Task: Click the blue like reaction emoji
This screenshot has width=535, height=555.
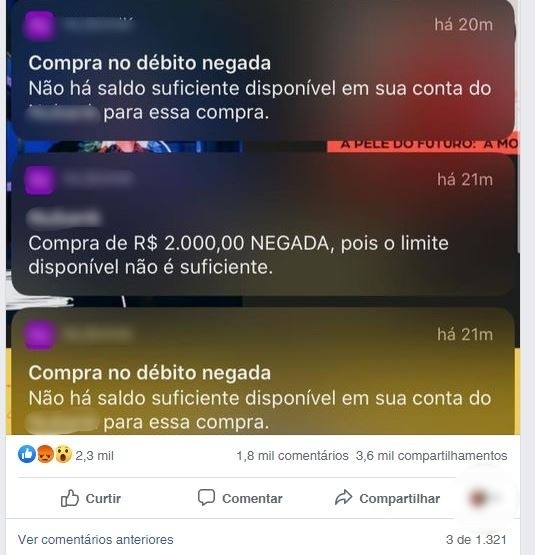Action: tap(27, 454)
